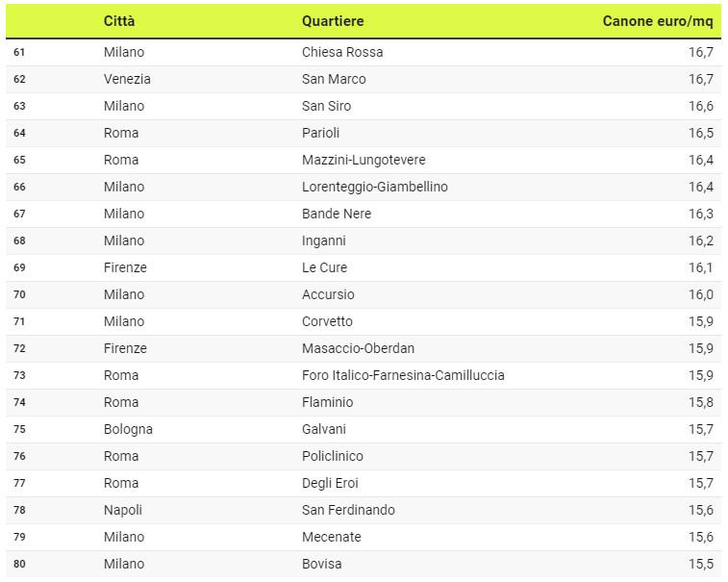Click the Inganni quartiere cell

pos(323,240)
